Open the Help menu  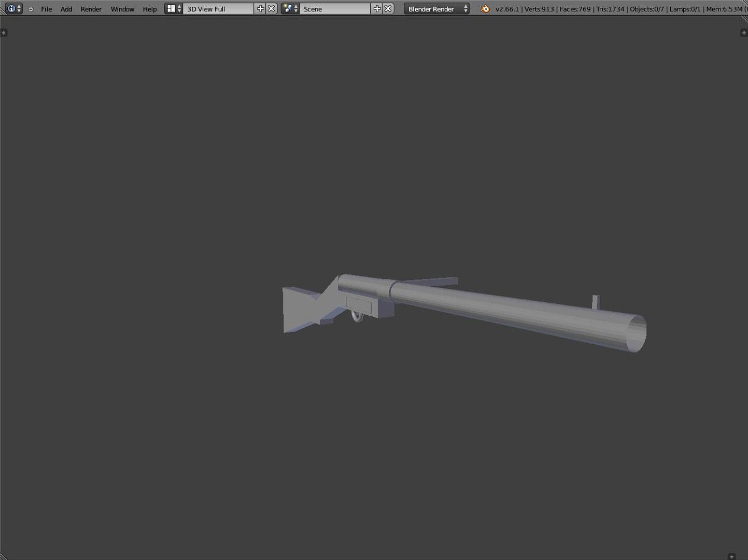coord(150,9)
